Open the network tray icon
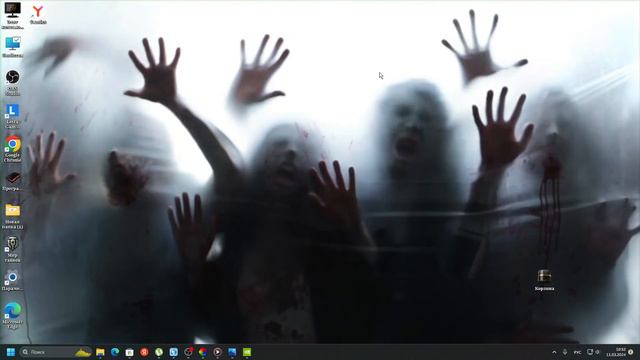 pyautogui.click(x=590, y=352)
